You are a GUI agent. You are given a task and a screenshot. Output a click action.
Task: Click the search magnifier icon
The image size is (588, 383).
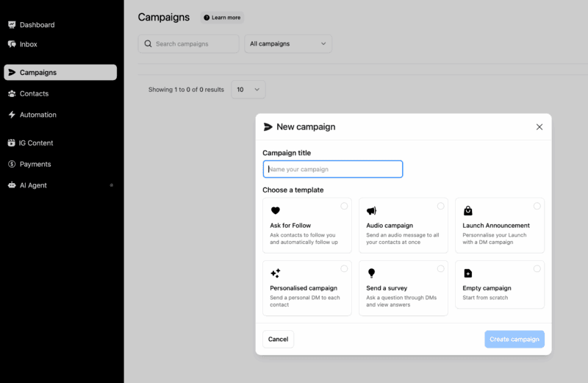[x=148, y=43]
